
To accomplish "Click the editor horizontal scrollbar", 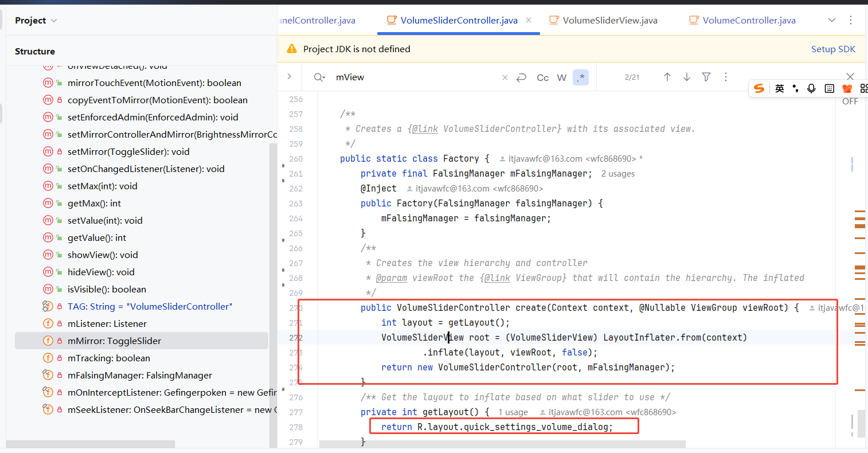I will coord(502,444).
